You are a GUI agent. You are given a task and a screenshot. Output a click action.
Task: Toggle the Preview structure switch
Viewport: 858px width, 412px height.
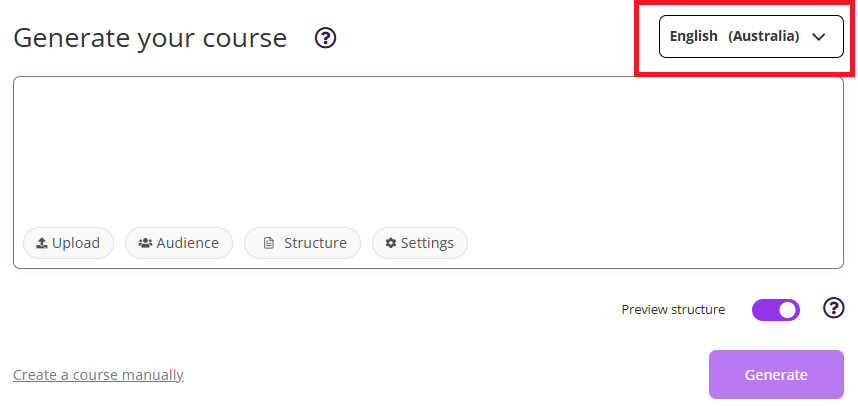point(776,310)
